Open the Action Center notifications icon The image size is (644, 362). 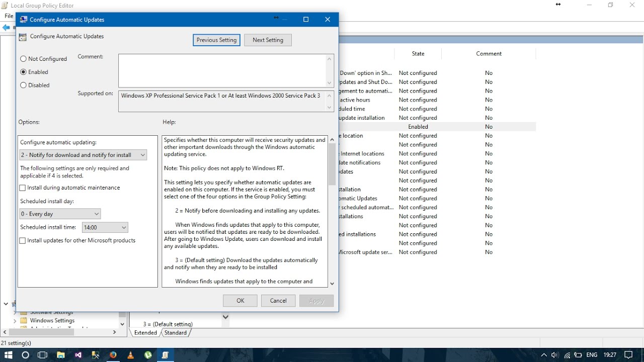pyautogui.click(x=628, y=355)
